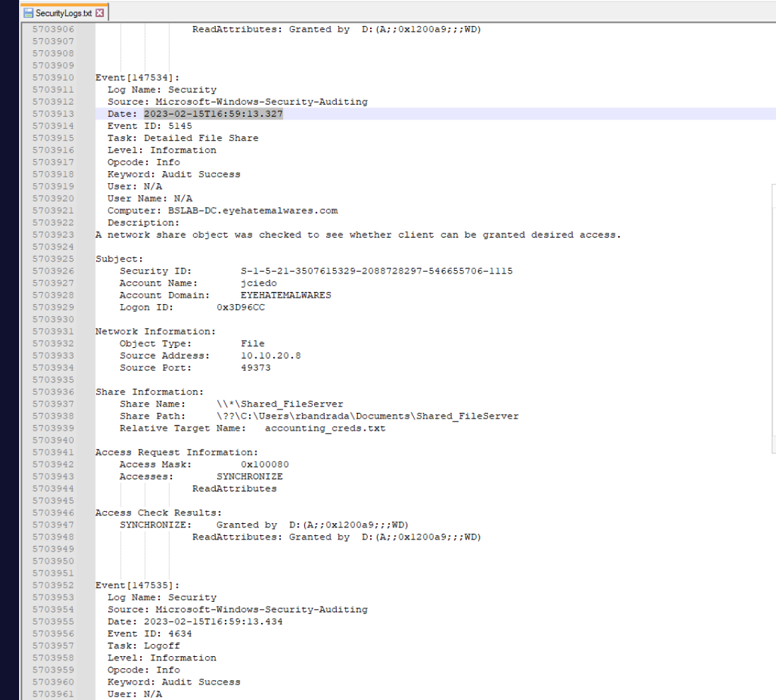776x700 pixels.
Task: Click the Logon ID value 0x3D96CC
Action: point(241,307)
